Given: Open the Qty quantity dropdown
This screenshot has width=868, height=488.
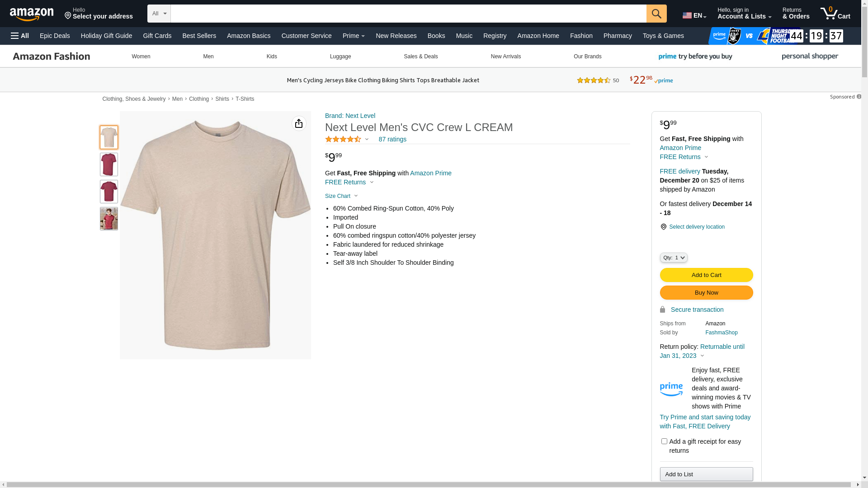Looking at the screenshot, I should (673, 258).
